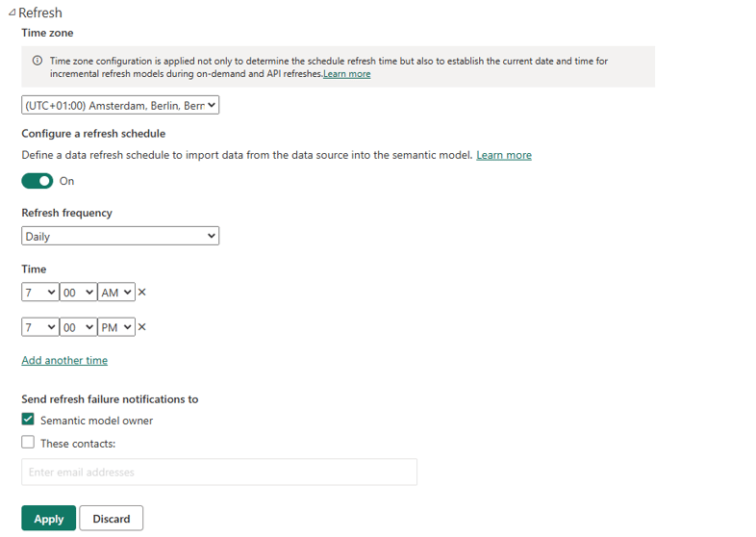This screenshot has height=537, width=756.
Task: Collapse the Refresh section triangle
Action: click(13, 13)
